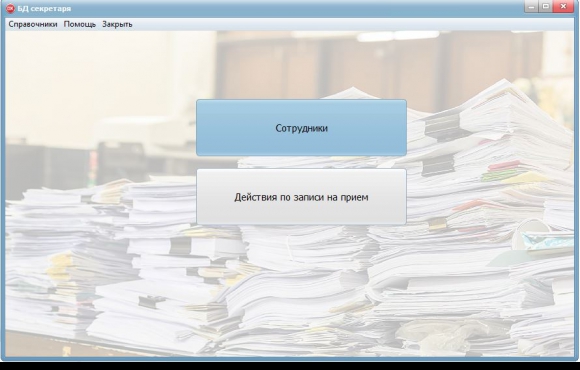The width and height of the screenshot is (580, 370).
Task: Open Действия по записи на прием
Action: [x=301, y=197]
